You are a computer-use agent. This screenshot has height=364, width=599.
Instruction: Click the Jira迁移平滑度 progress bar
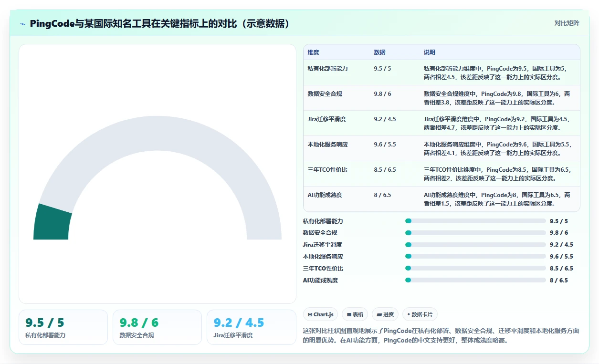coord(475,245)
